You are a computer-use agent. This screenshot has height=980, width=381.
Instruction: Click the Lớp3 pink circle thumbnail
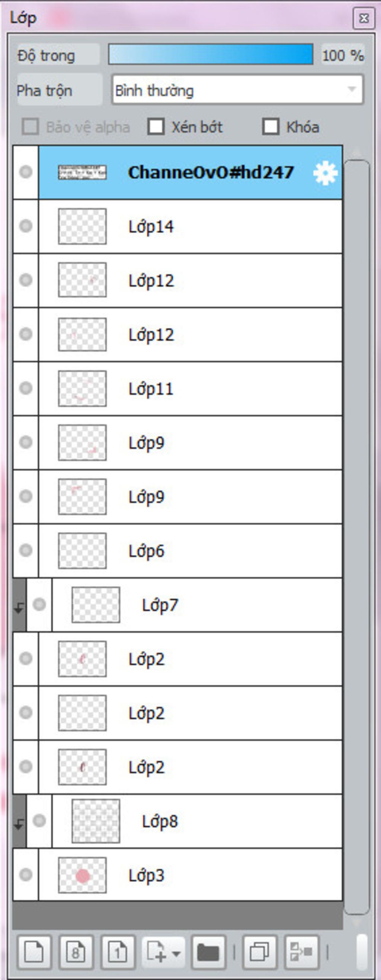point(82,875)
